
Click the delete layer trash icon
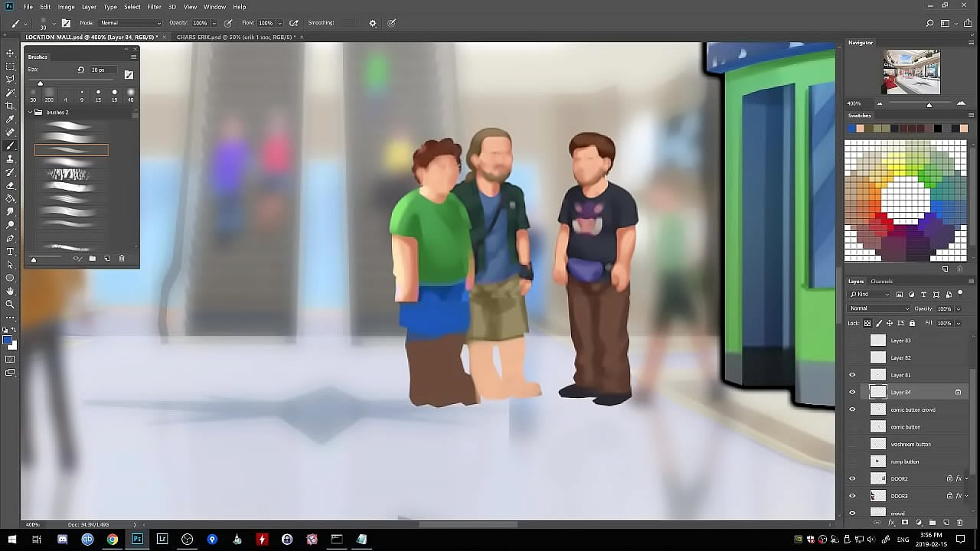pos(959,523)
